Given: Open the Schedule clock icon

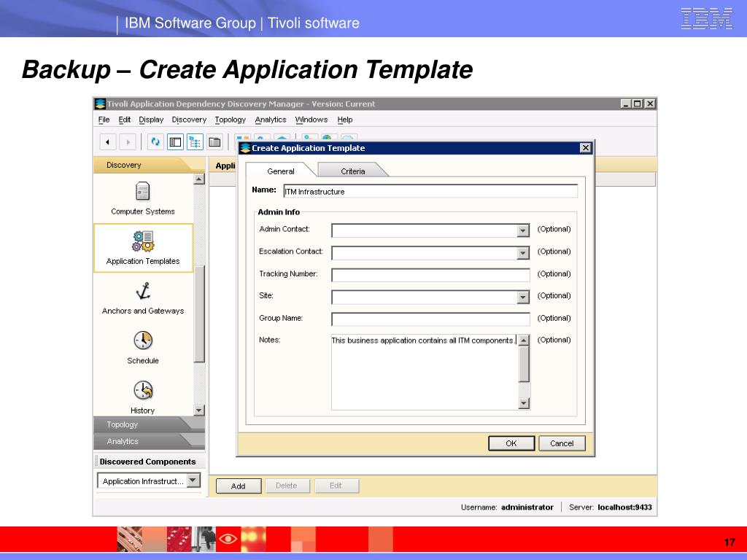Looking at the screenshot, I should 143,341.
